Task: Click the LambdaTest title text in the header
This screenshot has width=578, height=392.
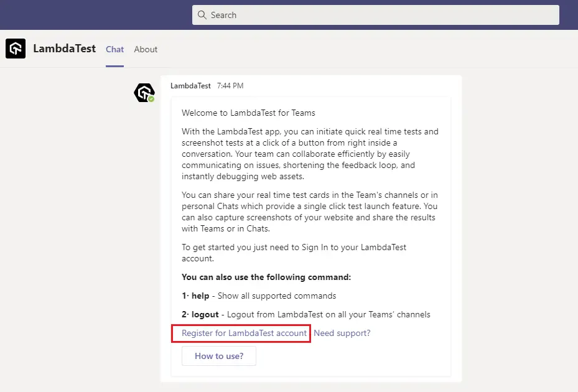Action: 65,49
